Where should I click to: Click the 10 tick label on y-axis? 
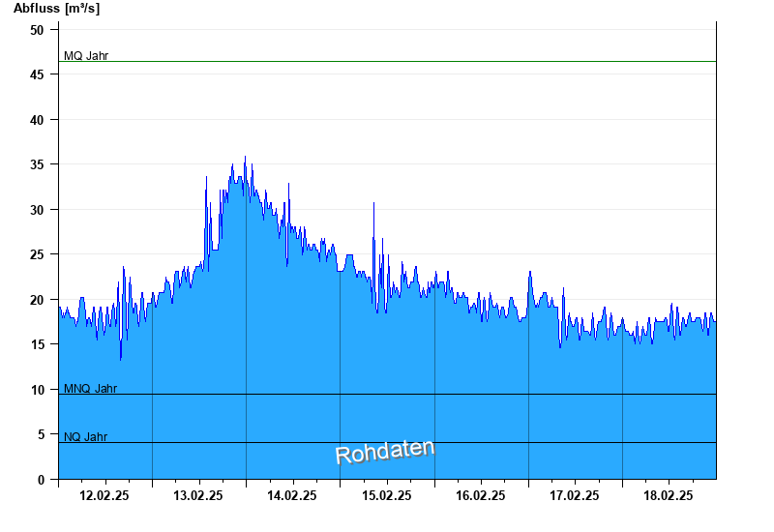37,390
